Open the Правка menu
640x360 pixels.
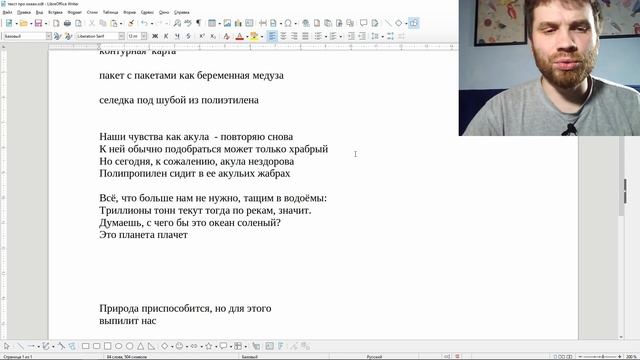click(x=24, y=12)
